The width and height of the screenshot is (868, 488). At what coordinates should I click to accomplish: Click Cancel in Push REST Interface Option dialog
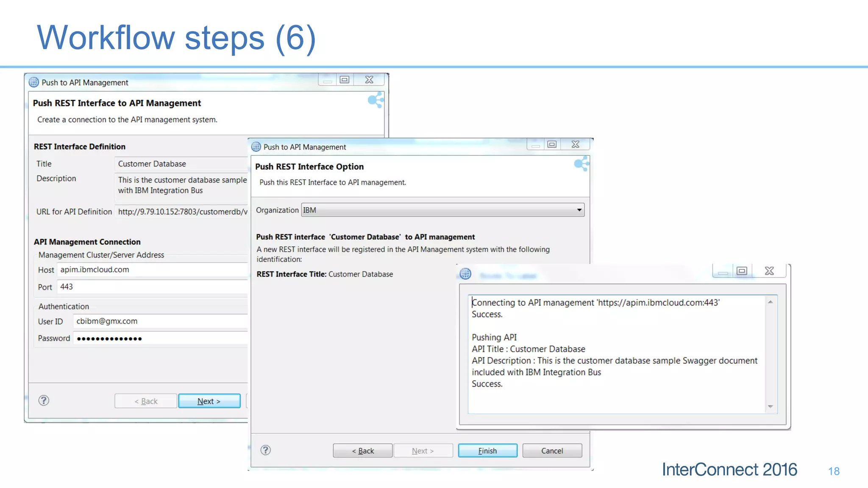[552, 451]
